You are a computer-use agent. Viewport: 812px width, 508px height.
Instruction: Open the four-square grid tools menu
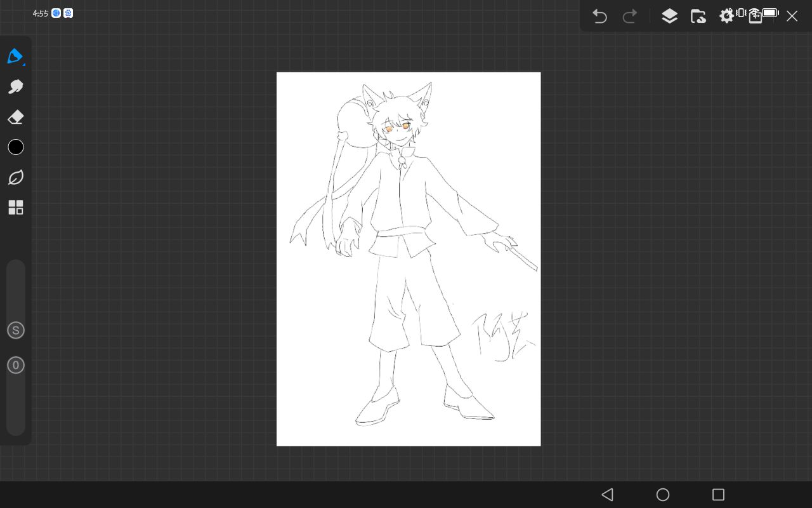16,208
